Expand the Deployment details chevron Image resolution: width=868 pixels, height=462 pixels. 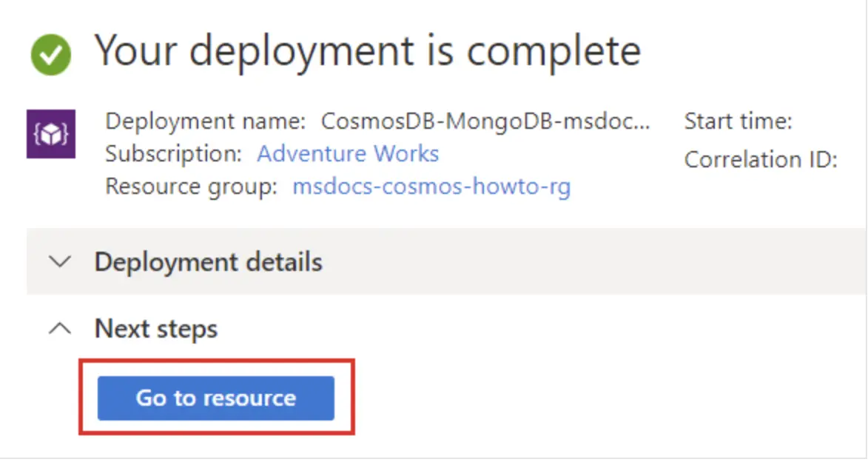(x=60, y=261)
